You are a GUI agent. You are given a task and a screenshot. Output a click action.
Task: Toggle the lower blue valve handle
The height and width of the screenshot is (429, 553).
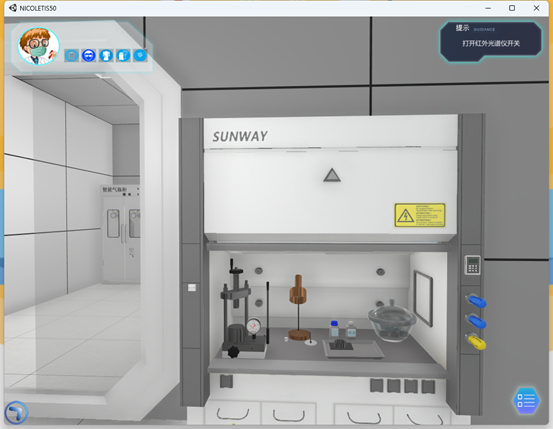(x=476, y=321)
